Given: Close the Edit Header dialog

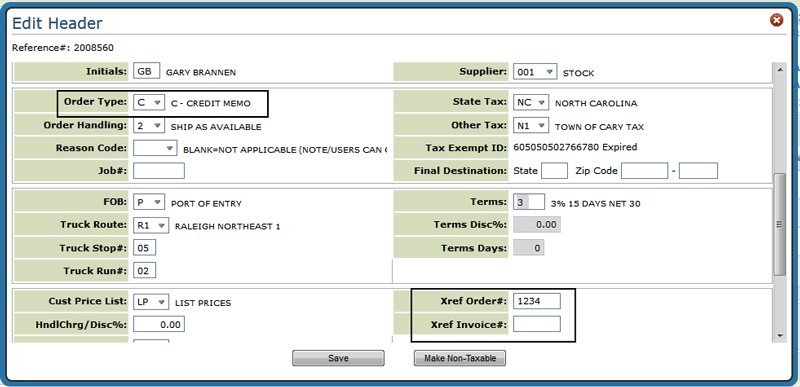Looking at the screenshot, I should pos(776,20).
